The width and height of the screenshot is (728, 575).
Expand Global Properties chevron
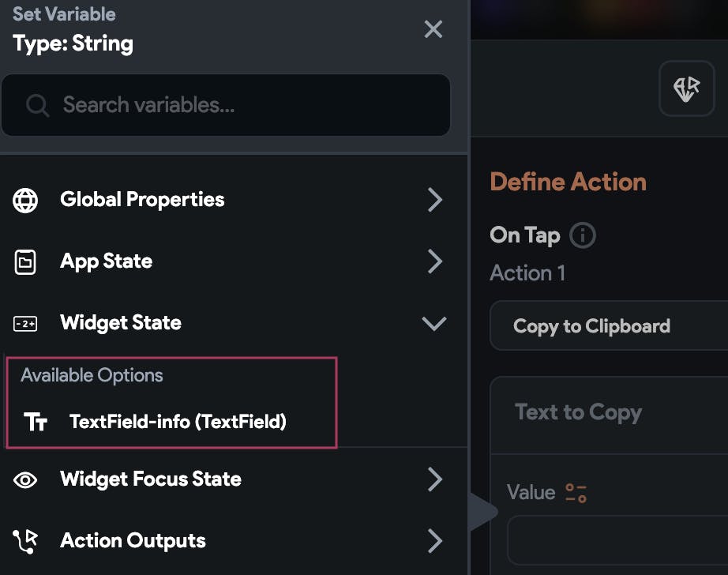434,200
